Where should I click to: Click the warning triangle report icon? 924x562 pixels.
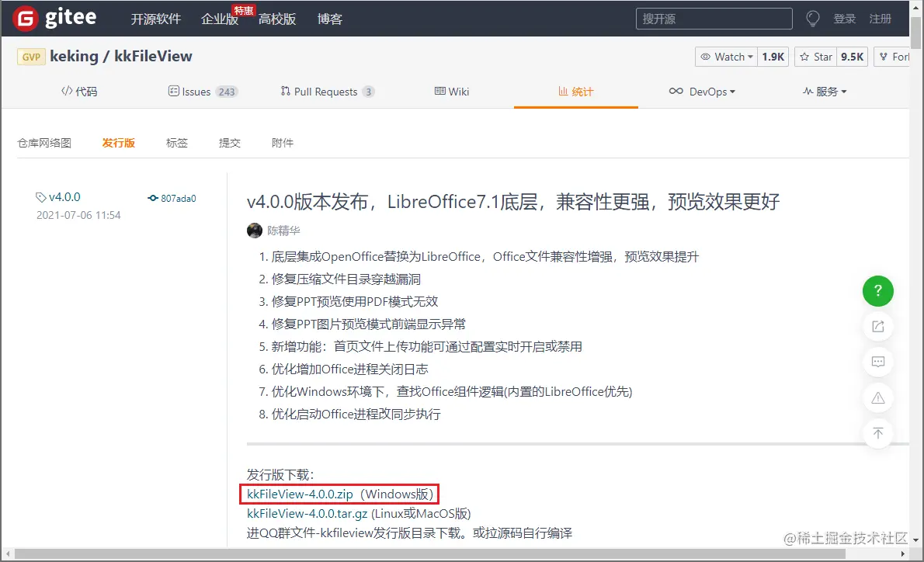click(x=877, y=397)
